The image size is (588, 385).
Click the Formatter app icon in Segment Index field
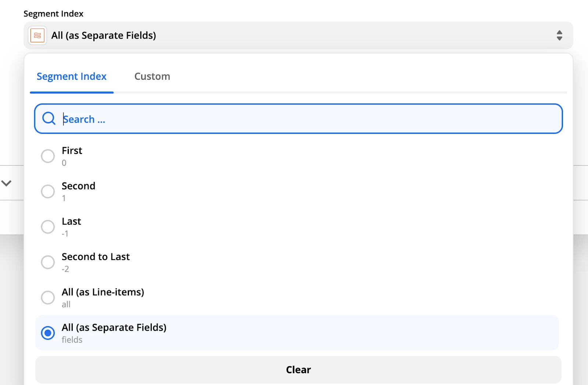pos(37,35)
